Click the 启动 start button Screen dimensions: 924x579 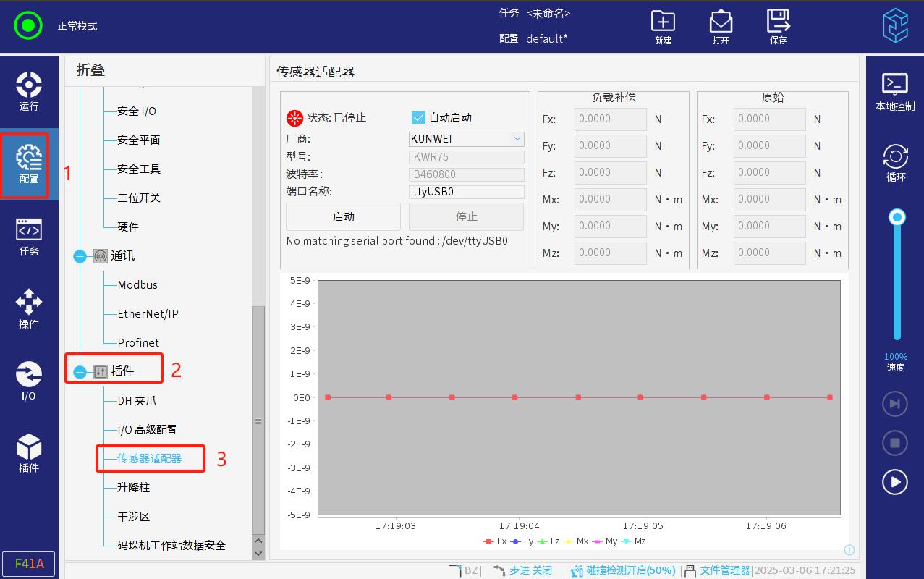[x=343, y=217]
